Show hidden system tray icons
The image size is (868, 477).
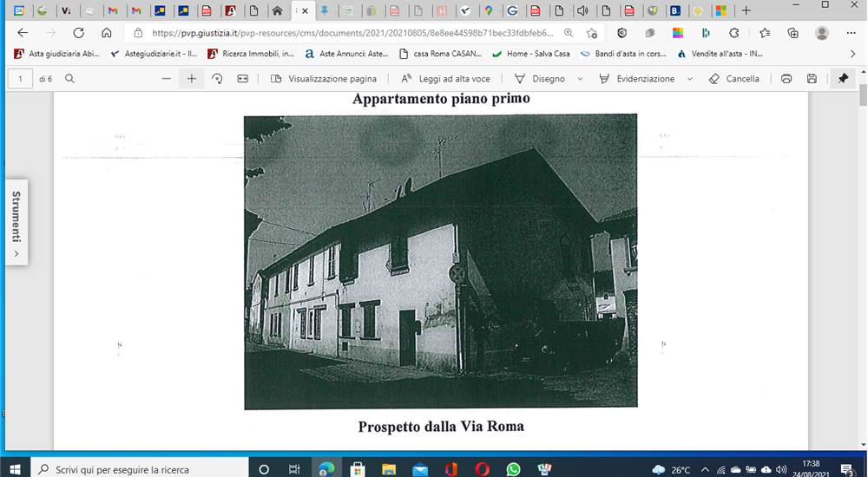pos(705,470)
